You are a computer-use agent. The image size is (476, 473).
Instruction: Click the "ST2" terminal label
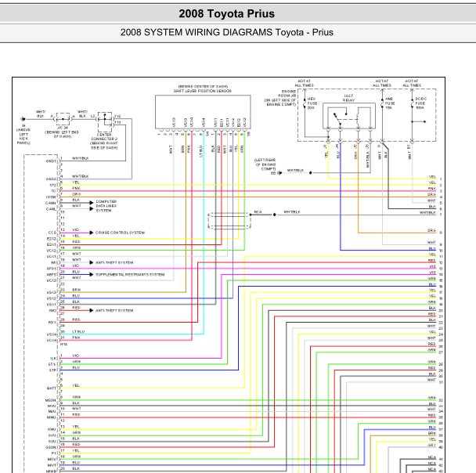[52, 185]
